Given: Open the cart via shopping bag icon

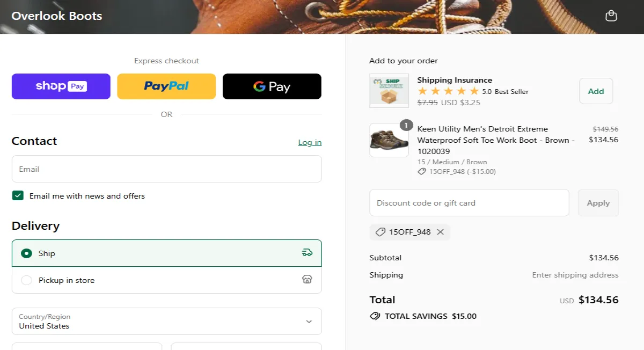Looking at the screenshot, I should click(611, 16).
